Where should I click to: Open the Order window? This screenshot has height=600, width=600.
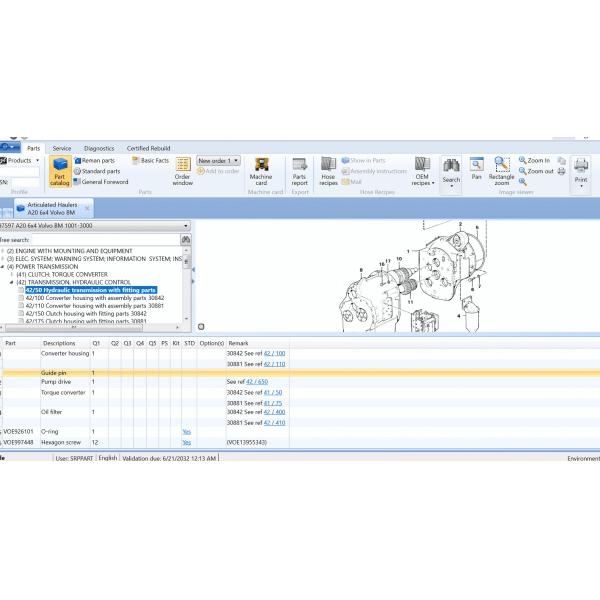pyautogui.click(x=183, y=170)
